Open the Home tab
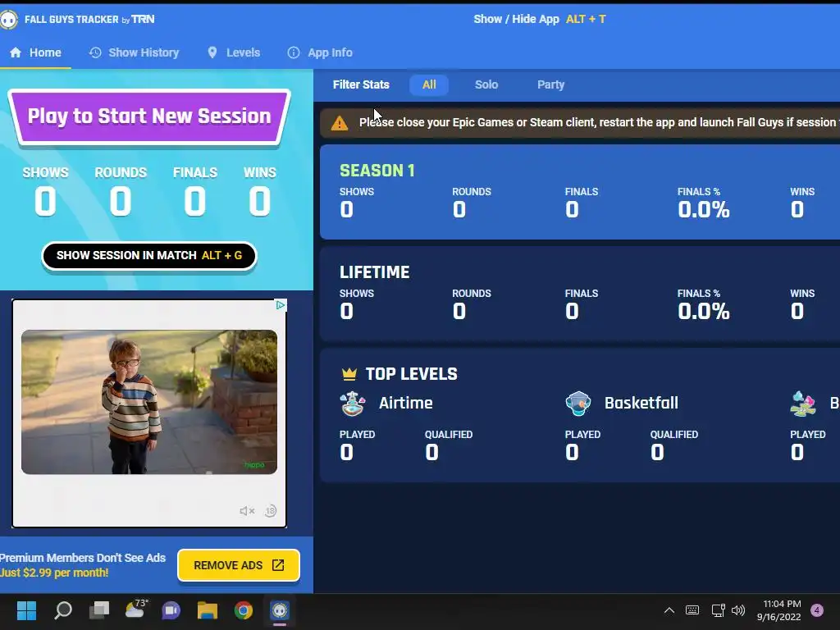This screenshot has width=840, height=630. pyautogui.click(x=35, y=52)
